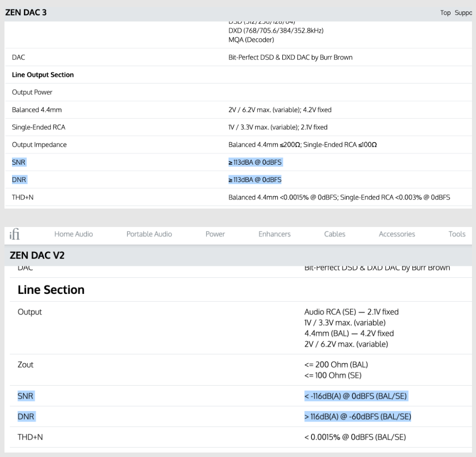This screenshot has width=476, height=457.
Task: Click 'Balanced 4.4mm <0.0015% @ 0dBFS' THD+N value
Action: [283, 197]
